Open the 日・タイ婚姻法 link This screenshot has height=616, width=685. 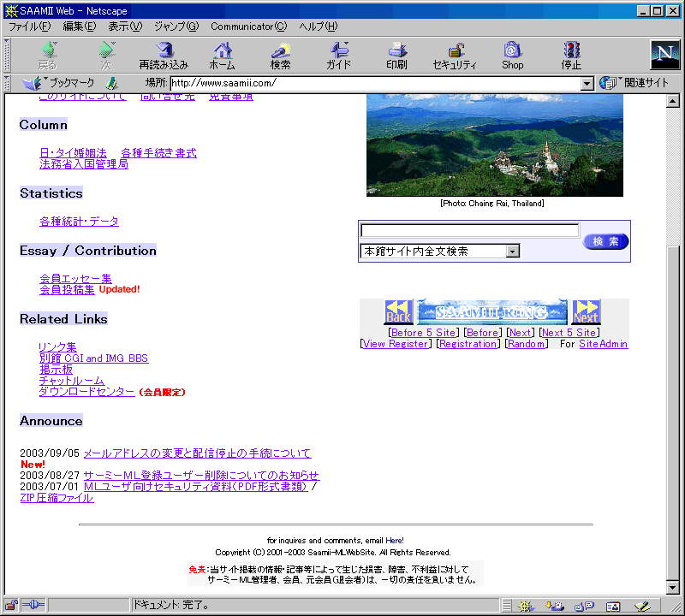point(73,153)
